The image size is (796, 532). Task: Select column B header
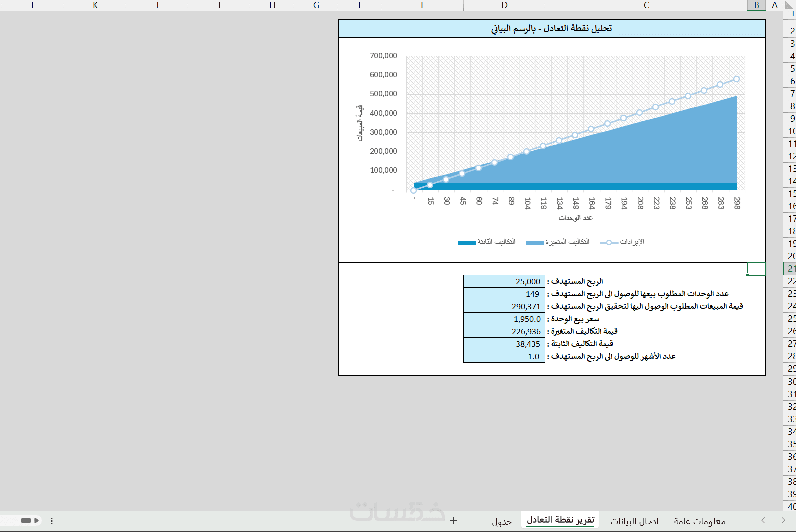[757, 5]
